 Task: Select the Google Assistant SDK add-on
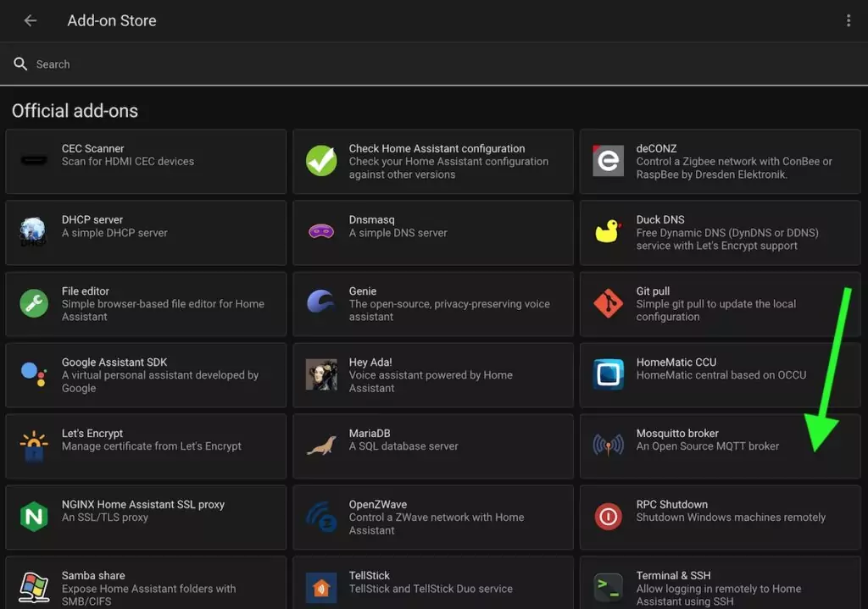point(146,374)
